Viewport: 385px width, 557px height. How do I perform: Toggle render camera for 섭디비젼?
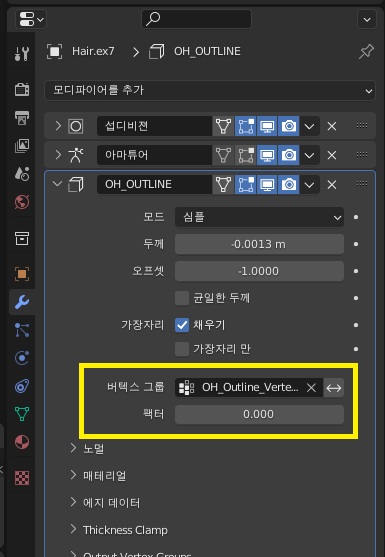(289, 126)
